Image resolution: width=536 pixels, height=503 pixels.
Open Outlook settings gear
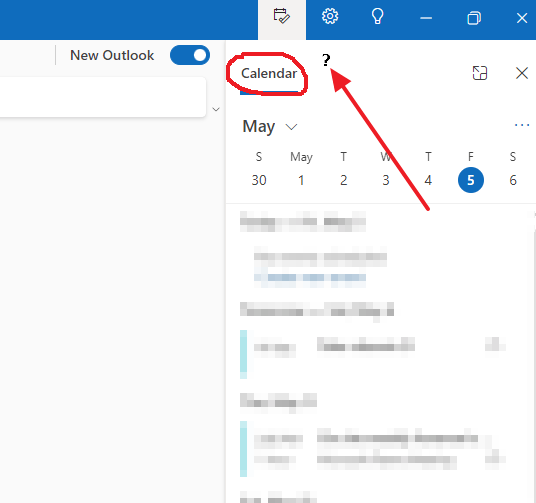[x=330, y=16]
